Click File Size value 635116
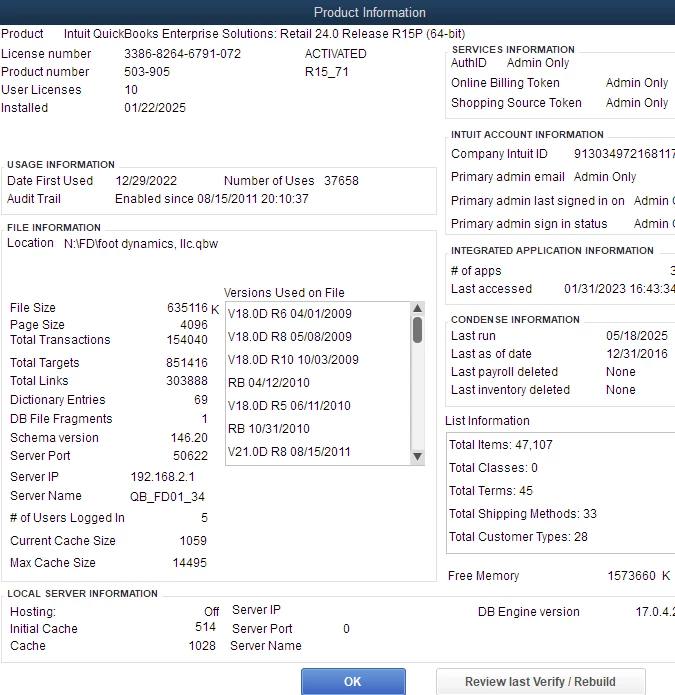The width and height of the screenshot is (675, 695). coord(187,308)
